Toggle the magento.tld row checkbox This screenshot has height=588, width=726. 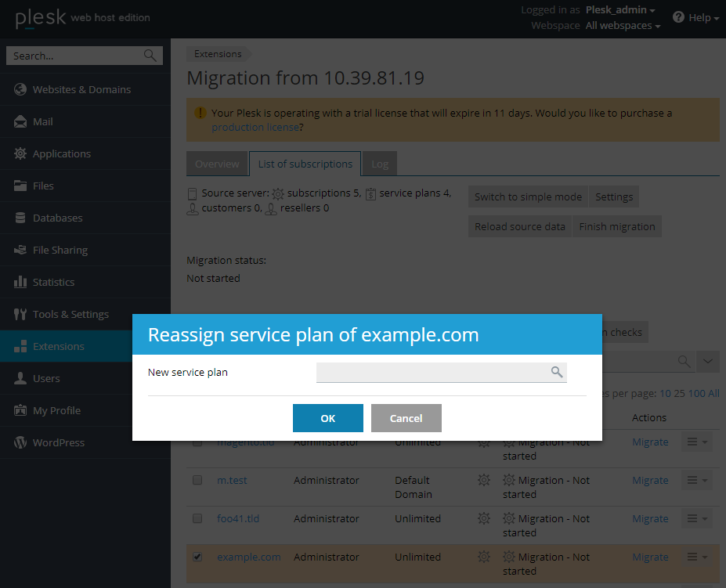click(197, 442)
